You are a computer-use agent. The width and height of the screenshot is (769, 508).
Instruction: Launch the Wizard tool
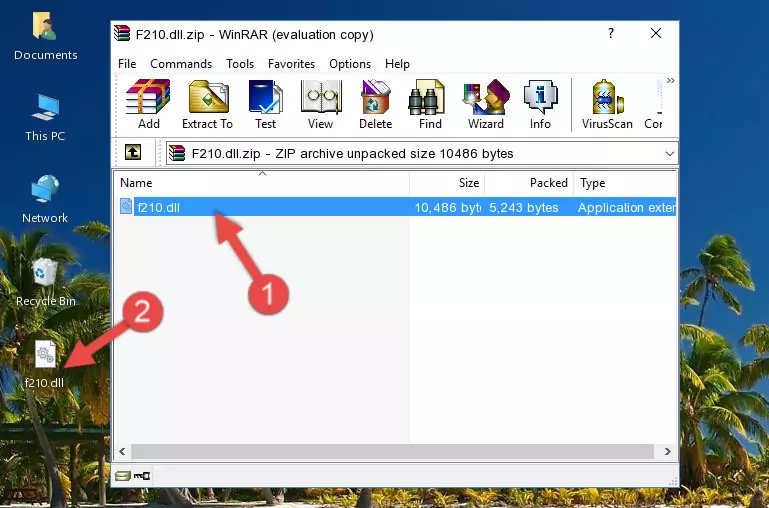tap(486, 104)
